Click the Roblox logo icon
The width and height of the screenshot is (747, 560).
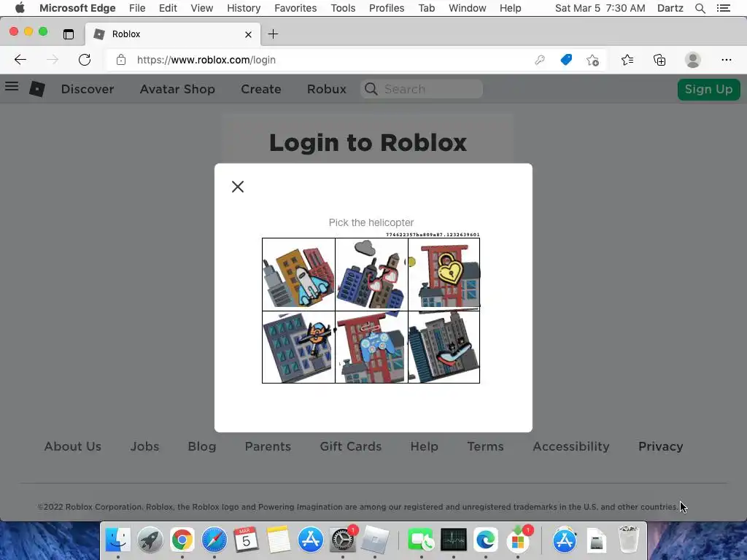pos(36,89)
